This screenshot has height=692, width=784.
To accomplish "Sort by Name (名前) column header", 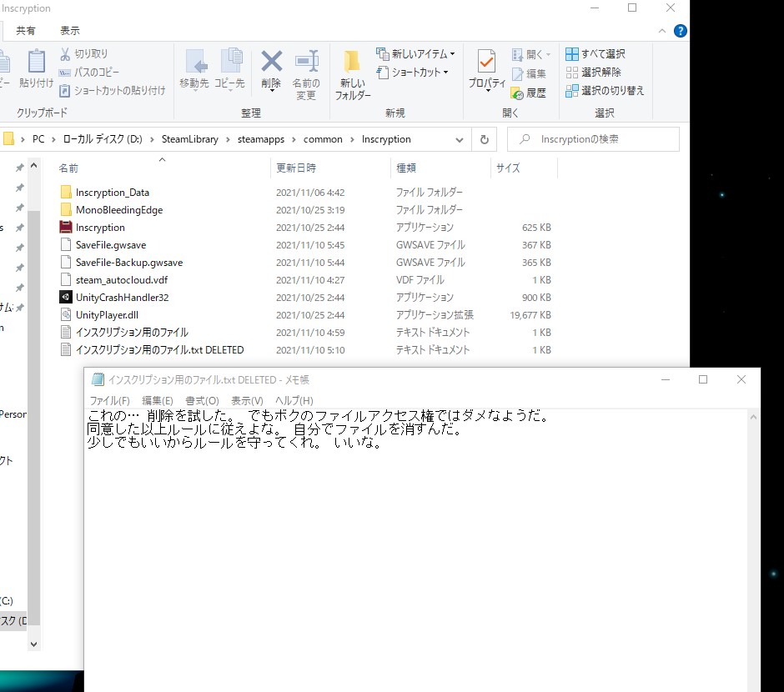I will (68, 168).
